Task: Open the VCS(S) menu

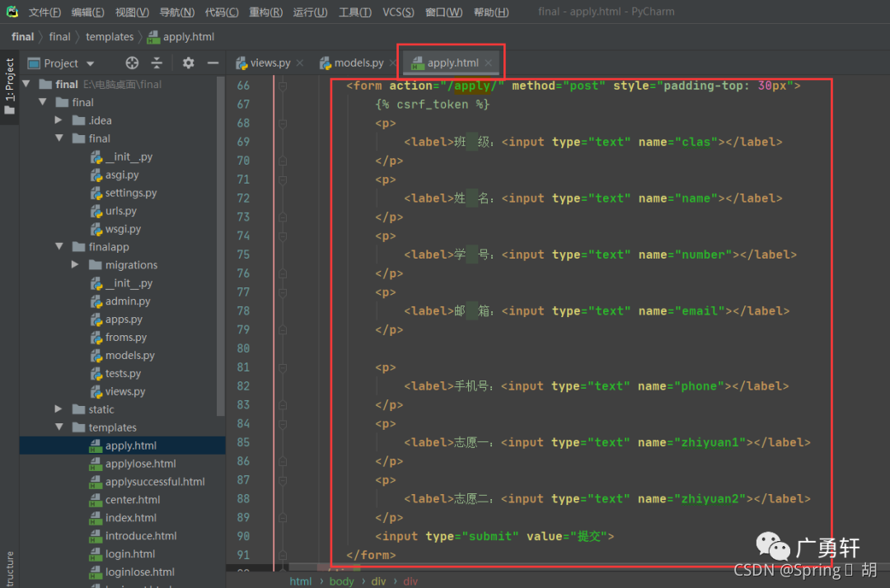Action: point(398,12)
